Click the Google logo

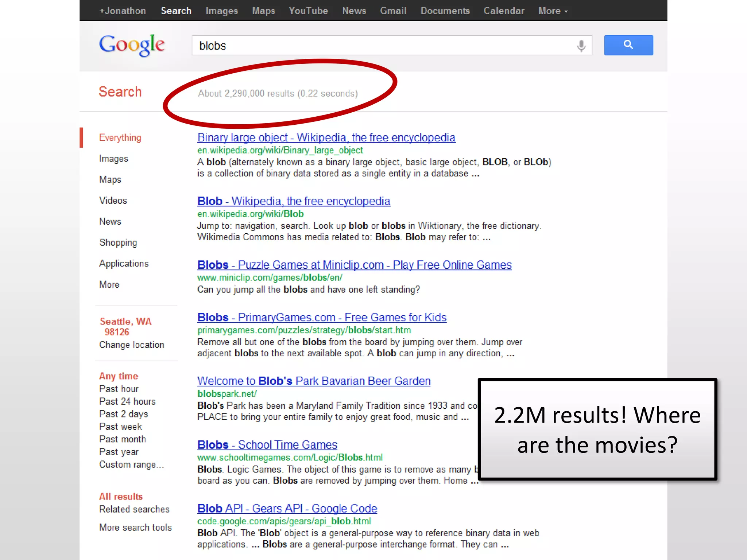[x=132, y=45]
